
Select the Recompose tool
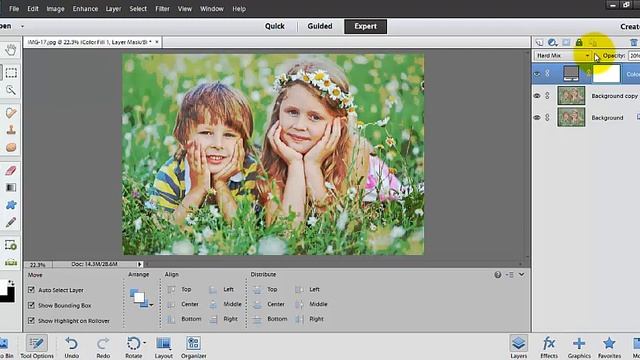coord(11,245)
